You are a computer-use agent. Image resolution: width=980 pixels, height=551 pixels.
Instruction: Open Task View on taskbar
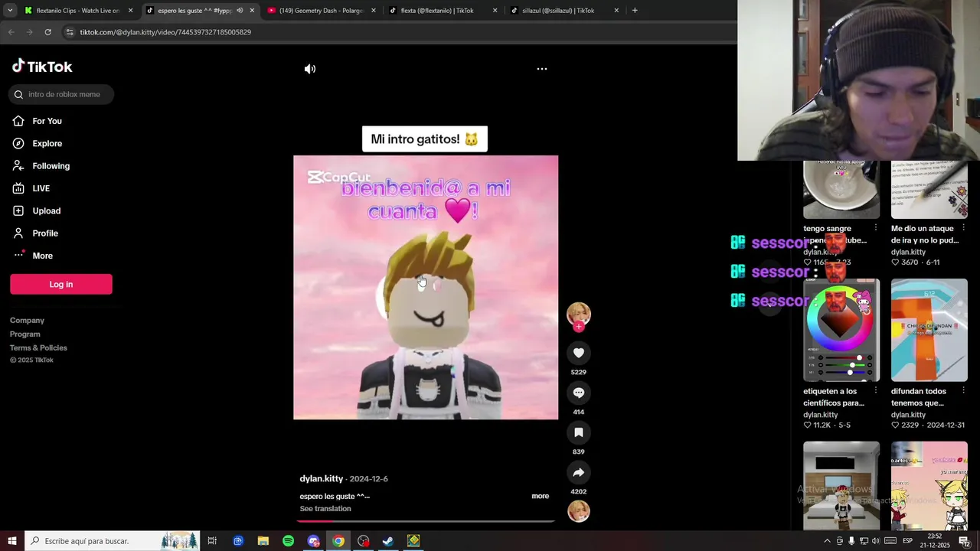[212, 541]
